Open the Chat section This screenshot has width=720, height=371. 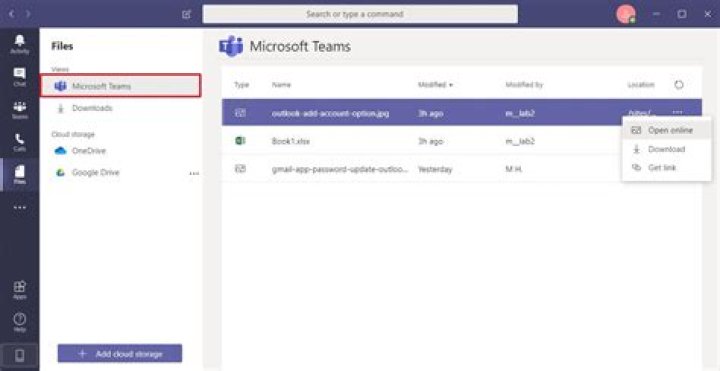pyautogui.click(x=20, y=77)
